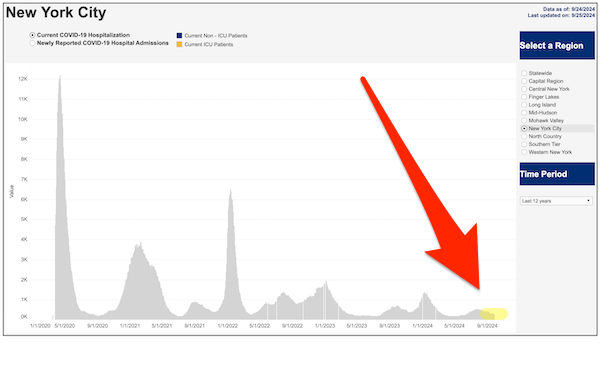Image resolution: width=600 pixels, height=380 pixels.
Task: Click the selected New York City radio
Action: (524, 129)
